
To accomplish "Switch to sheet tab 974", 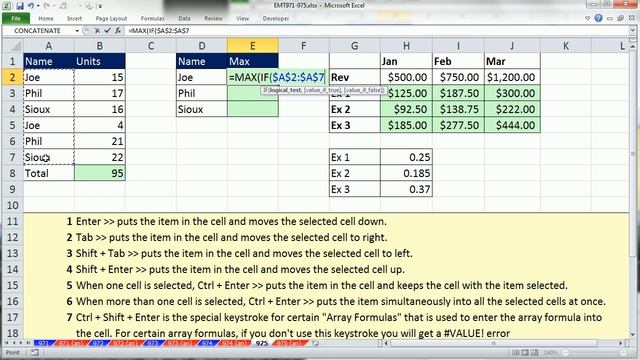I will (207, 343).
